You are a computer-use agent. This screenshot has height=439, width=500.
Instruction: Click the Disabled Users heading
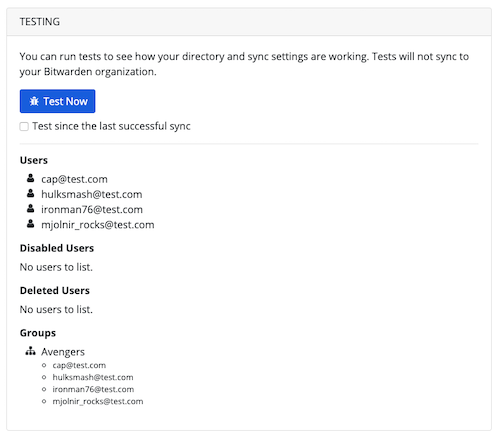click(57, 248)
